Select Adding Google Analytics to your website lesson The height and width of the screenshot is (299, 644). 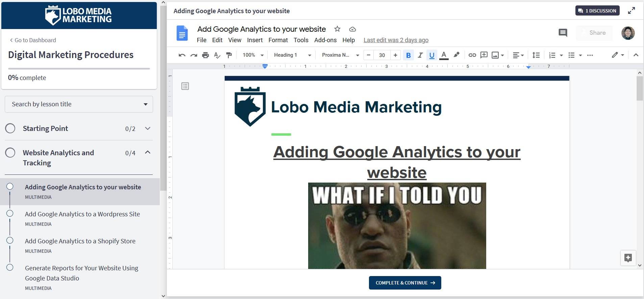(80, 192)
